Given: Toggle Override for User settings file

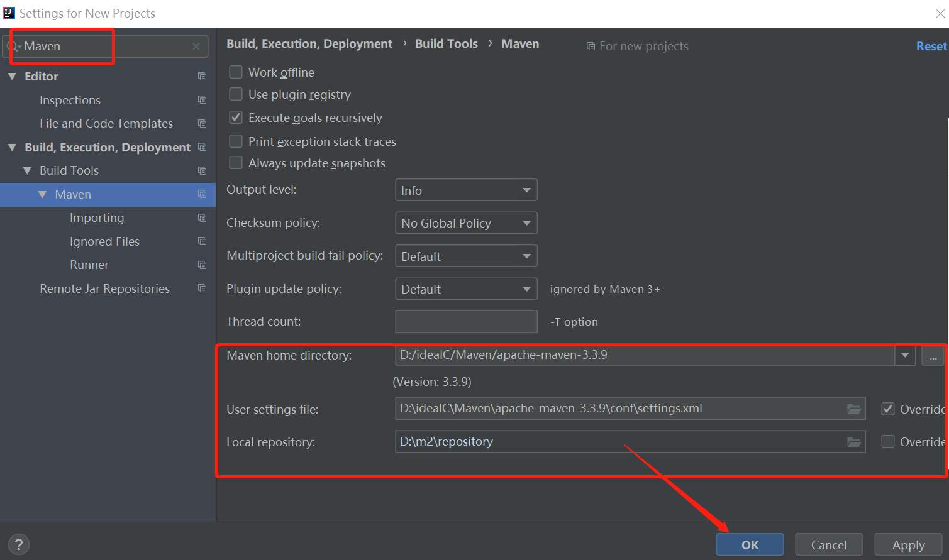Looking at the screenshot, I should 888,409.
